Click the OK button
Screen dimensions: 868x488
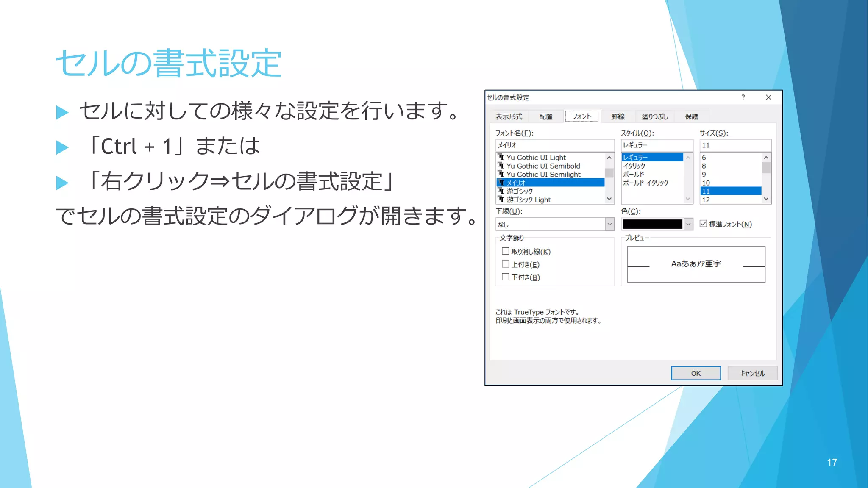(x=696, y=373)
